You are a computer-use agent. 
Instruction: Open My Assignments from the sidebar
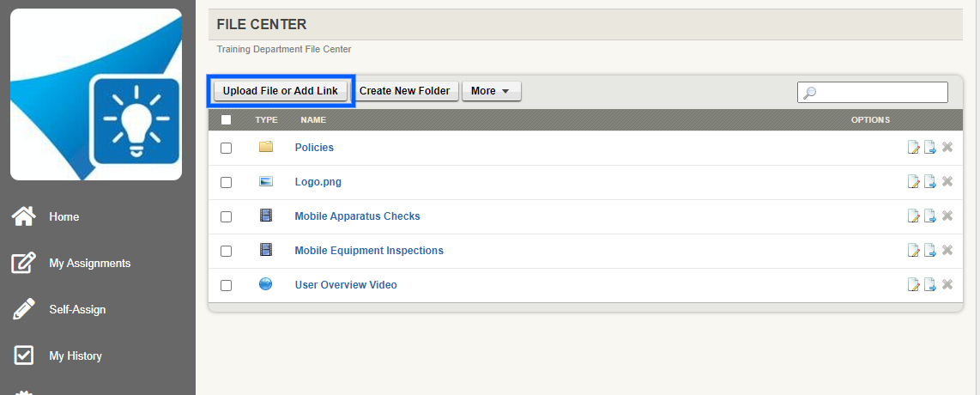click(89, 264)
